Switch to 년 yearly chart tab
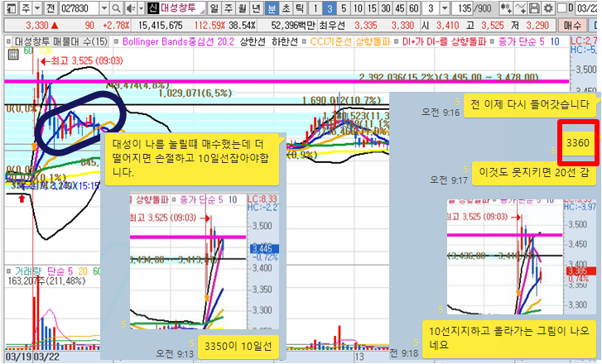Screen dimensions: 602x364 [x=256, y=8]
